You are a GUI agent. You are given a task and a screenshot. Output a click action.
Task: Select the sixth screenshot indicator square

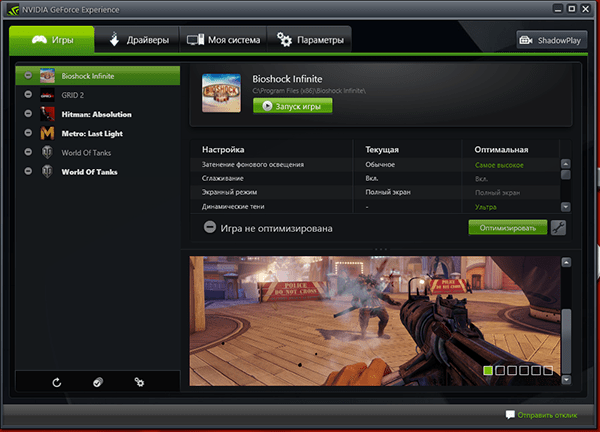(548, 370)
